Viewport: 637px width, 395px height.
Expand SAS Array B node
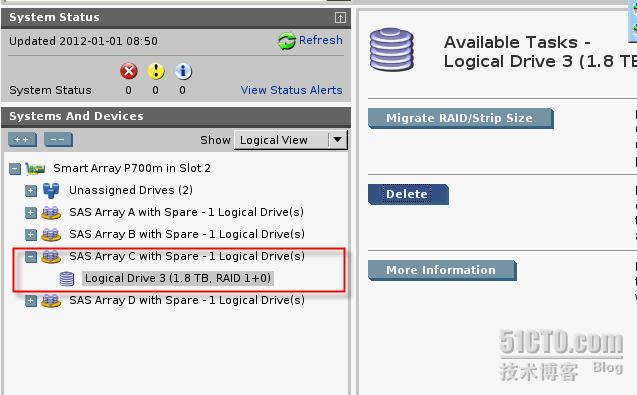[31, 234]
